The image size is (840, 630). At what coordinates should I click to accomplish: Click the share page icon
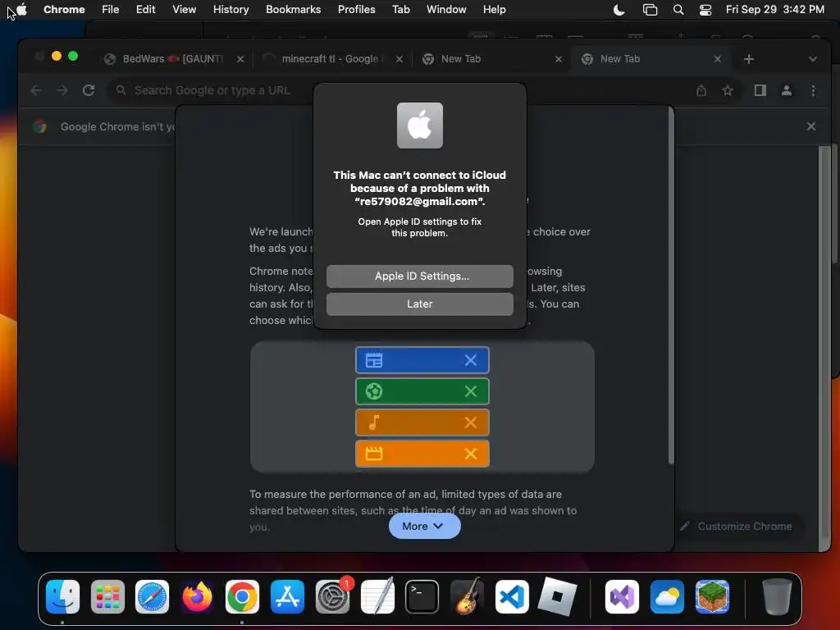(x=701, y=90)
